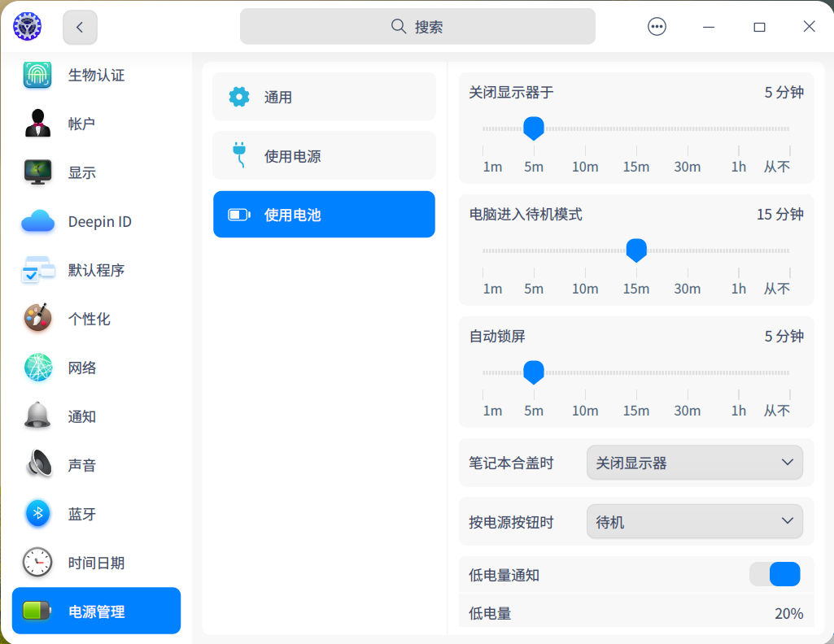Screen dimensions: 834x644
Task: Open the more options ellipsis menu
Action: 656,26
